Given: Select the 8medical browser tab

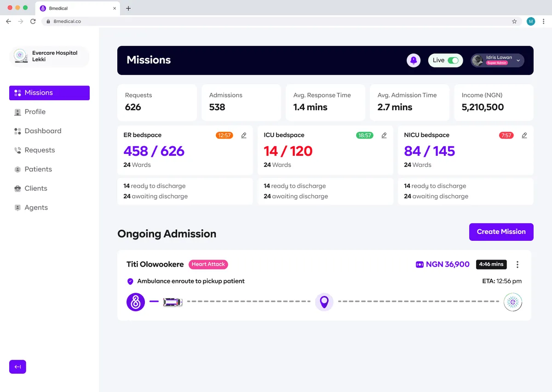Looking at the screenshot, I should [x=77, y=8].
